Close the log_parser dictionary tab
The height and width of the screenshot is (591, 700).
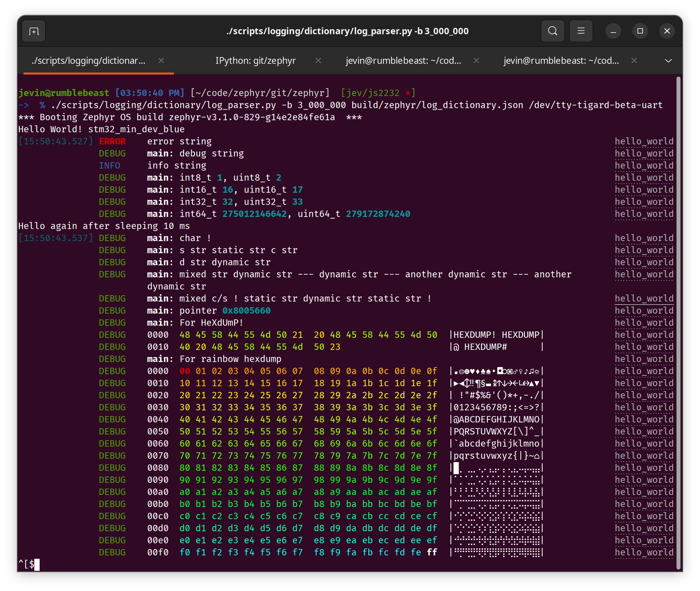click(x=161, y=60)
